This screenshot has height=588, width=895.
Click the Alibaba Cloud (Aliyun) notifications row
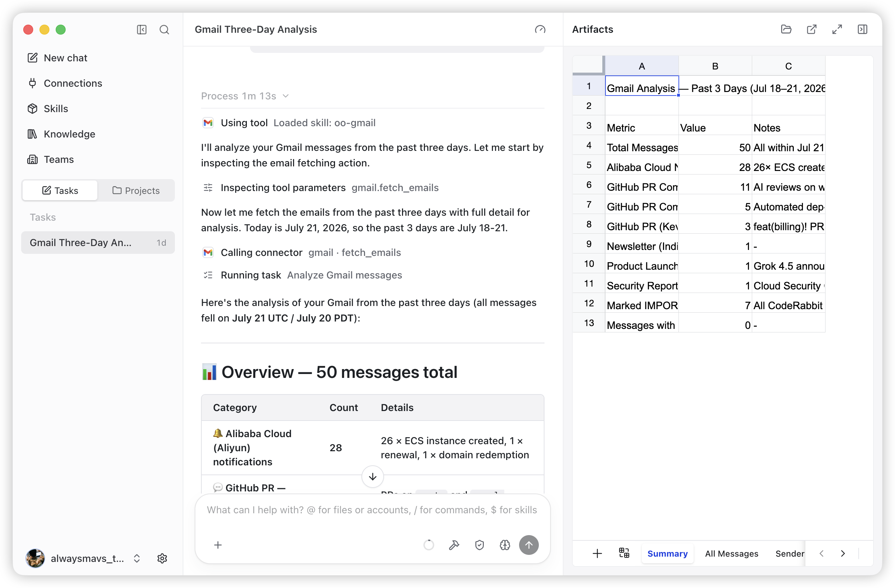tap(373, 448)
